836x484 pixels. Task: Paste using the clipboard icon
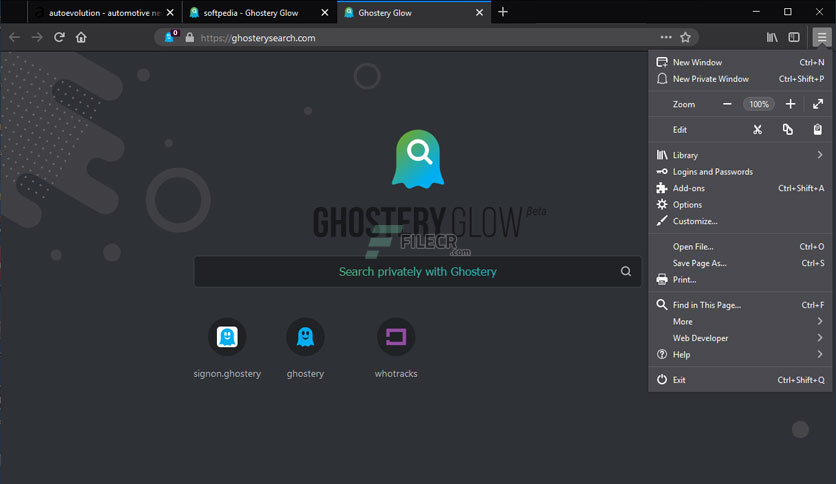point(817,130)
